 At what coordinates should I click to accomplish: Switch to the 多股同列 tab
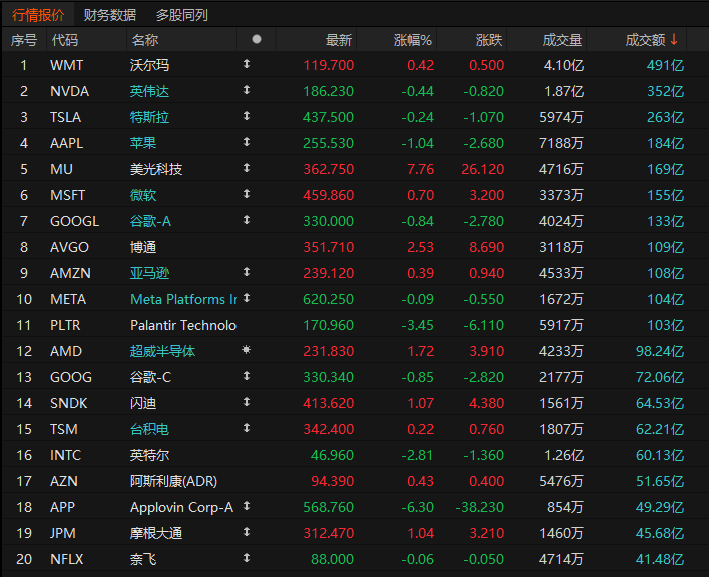coord(181,15)
